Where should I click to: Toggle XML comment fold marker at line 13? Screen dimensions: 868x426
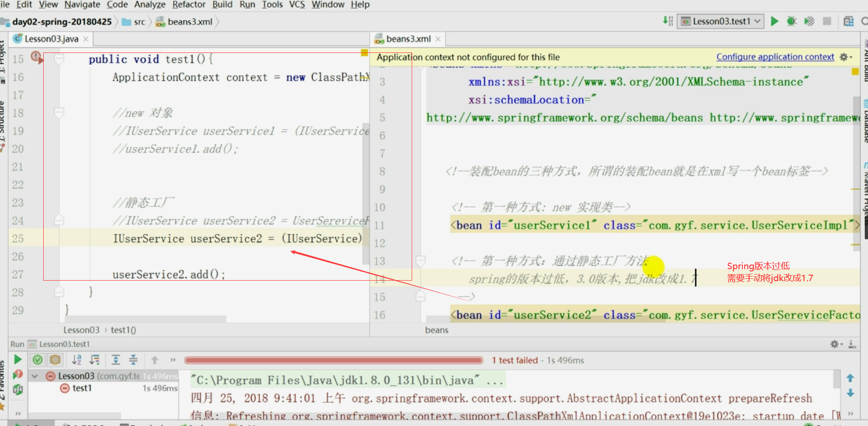click(420, 261)
